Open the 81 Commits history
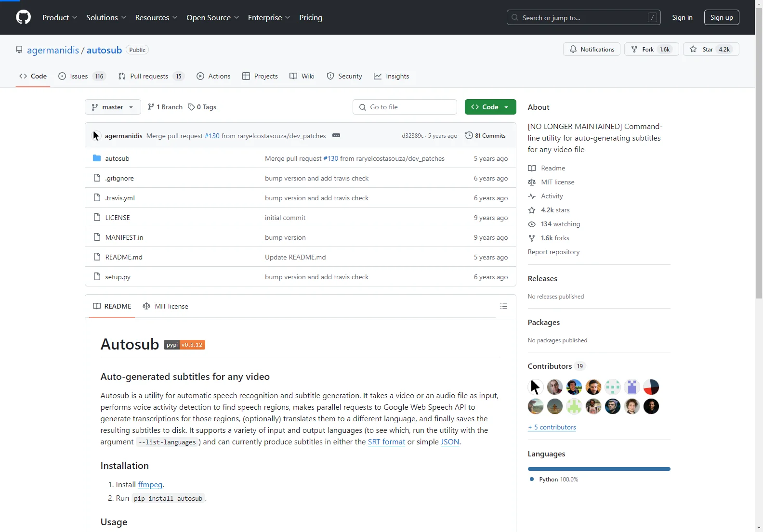This screenshot has width=763, height=532. coord(486,136)
